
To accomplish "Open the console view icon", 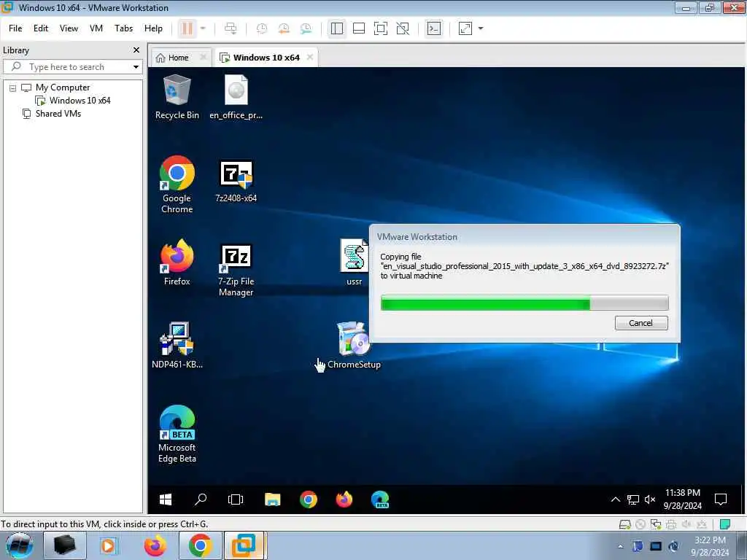I will (x=433, y=28).
